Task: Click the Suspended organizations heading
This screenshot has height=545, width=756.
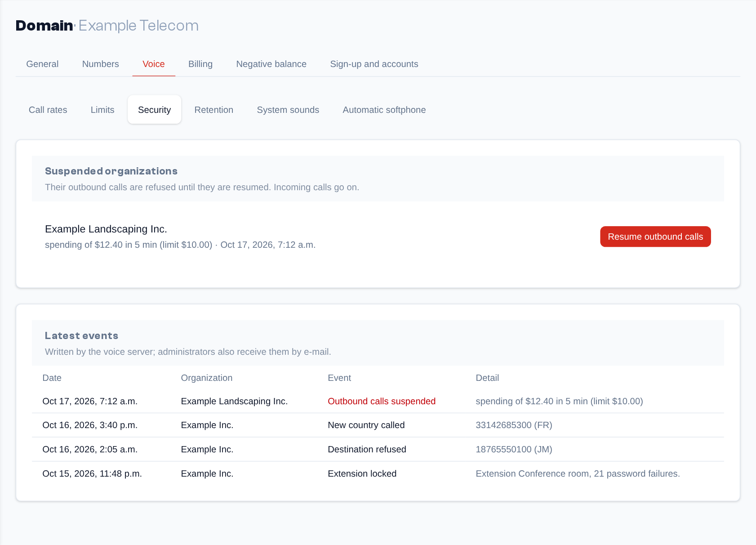Action: point(111,171)
